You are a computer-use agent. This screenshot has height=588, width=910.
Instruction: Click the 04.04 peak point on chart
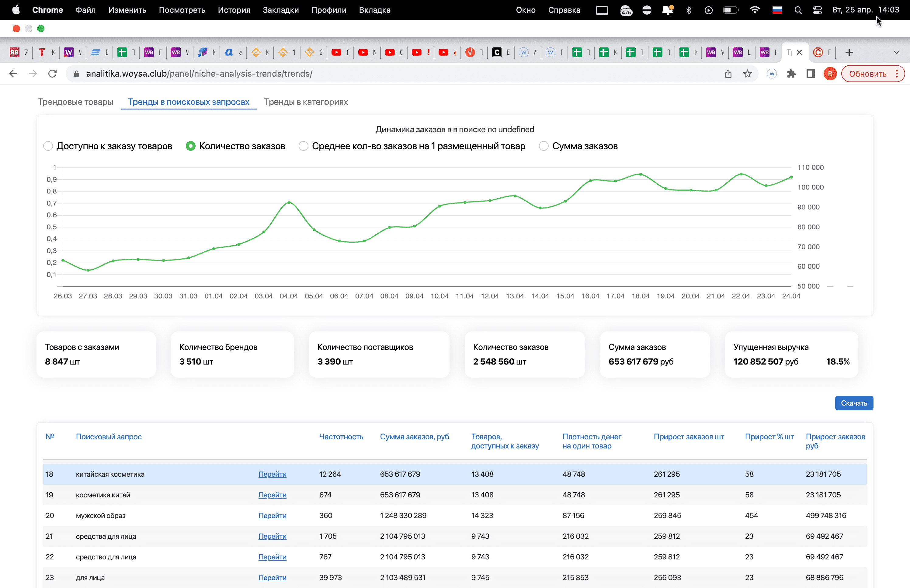(x=289, y=202)
